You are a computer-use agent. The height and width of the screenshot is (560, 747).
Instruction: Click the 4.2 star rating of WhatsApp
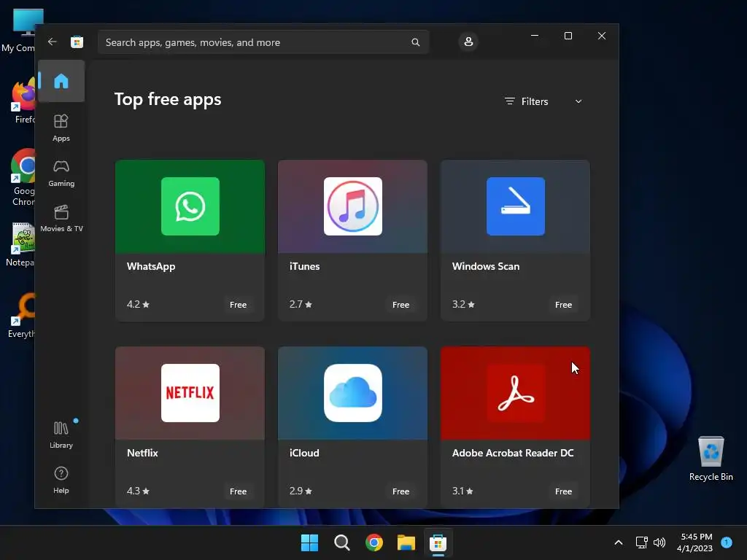pyautogui.click(x=138, y=304)
